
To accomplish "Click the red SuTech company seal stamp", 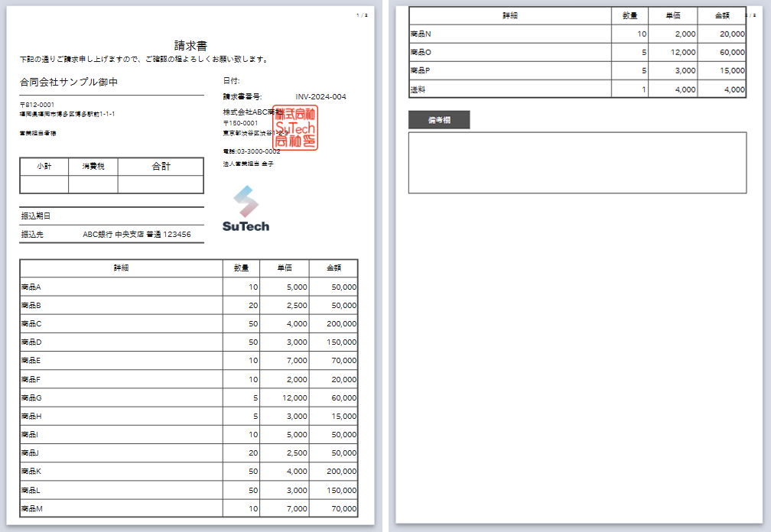I will (295, 128).
